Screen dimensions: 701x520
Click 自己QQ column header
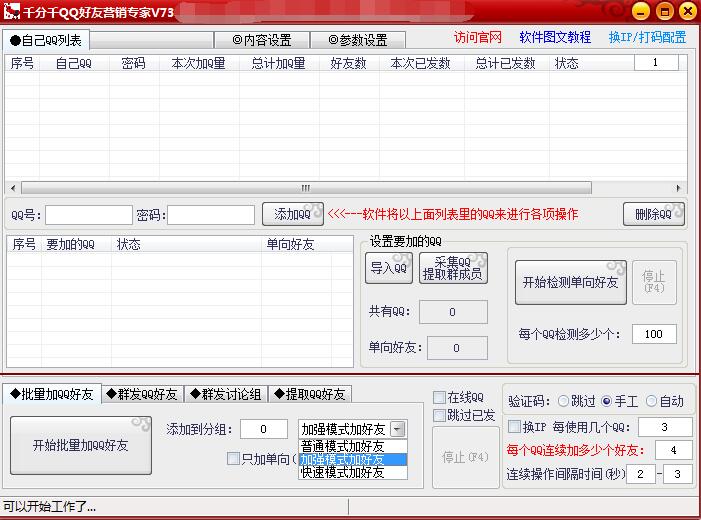click(74, 63)
